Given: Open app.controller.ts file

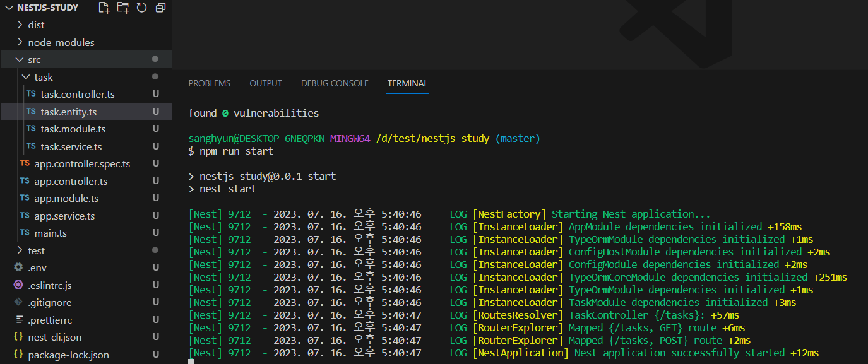Looking at the screenshot, I should click(71, 181).
